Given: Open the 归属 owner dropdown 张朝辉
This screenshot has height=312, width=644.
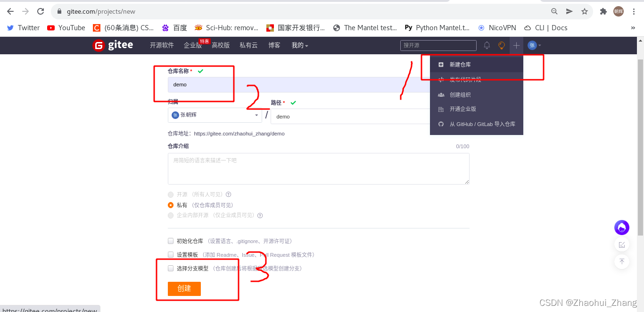Looking at the screenshot, I should point(215,115).
